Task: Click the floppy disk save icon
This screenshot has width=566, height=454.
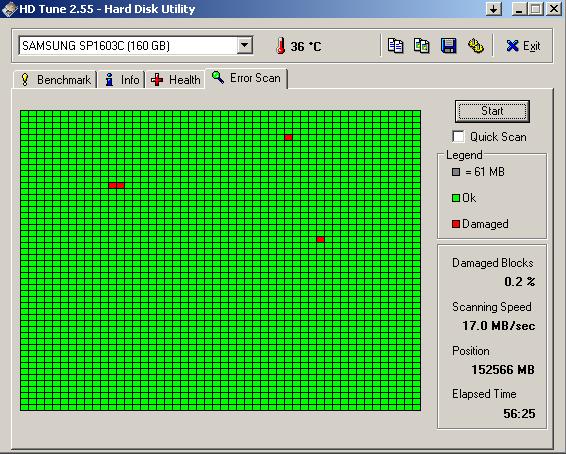Action: tap(448, 46)
